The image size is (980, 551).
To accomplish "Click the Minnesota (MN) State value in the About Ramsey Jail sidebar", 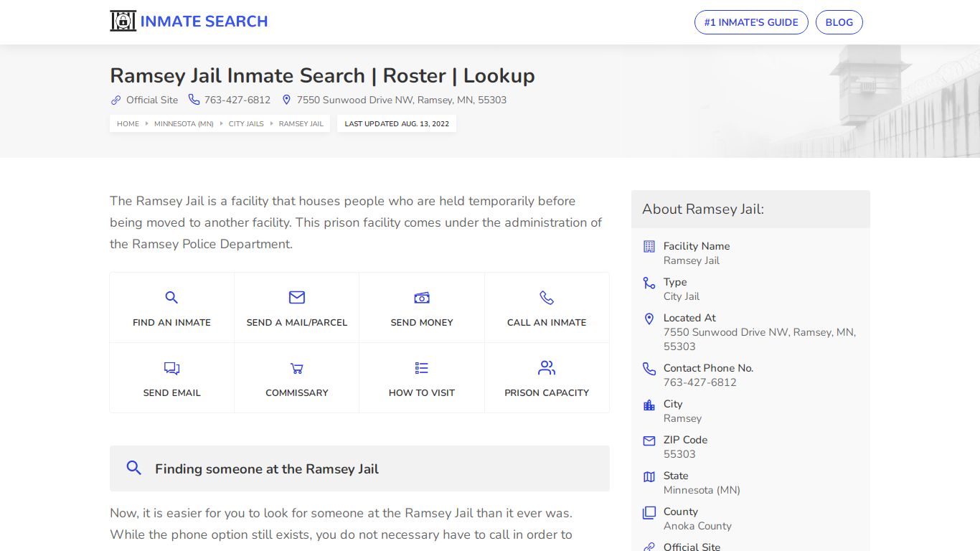I will 702,490.
